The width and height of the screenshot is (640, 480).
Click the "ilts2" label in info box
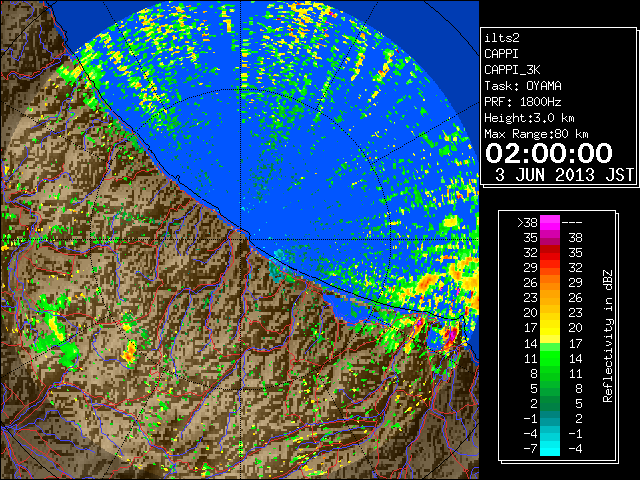(502, 38)
